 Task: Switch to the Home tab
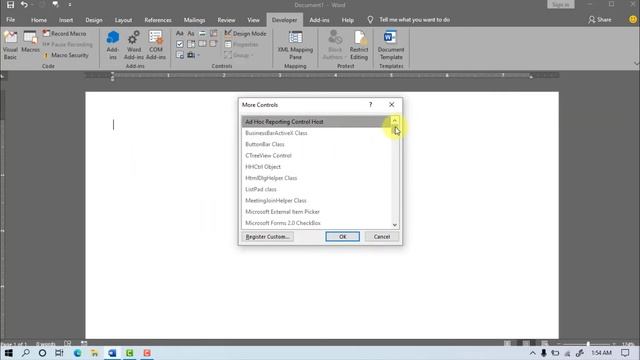[39, 20]
